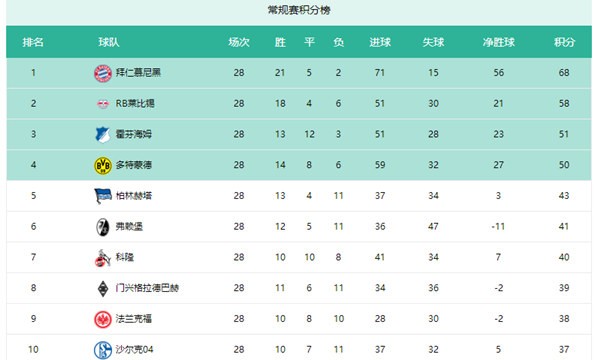Open the 拜仁慕尼黑 team name link

pyautogui.click(x=138, y=73)
